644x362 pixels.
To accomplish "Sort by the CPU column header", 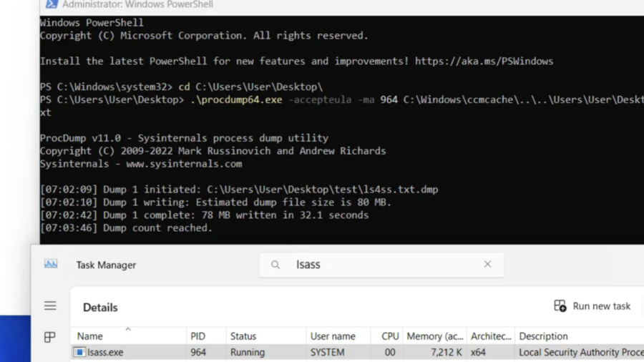I will (x=387, y=336).
